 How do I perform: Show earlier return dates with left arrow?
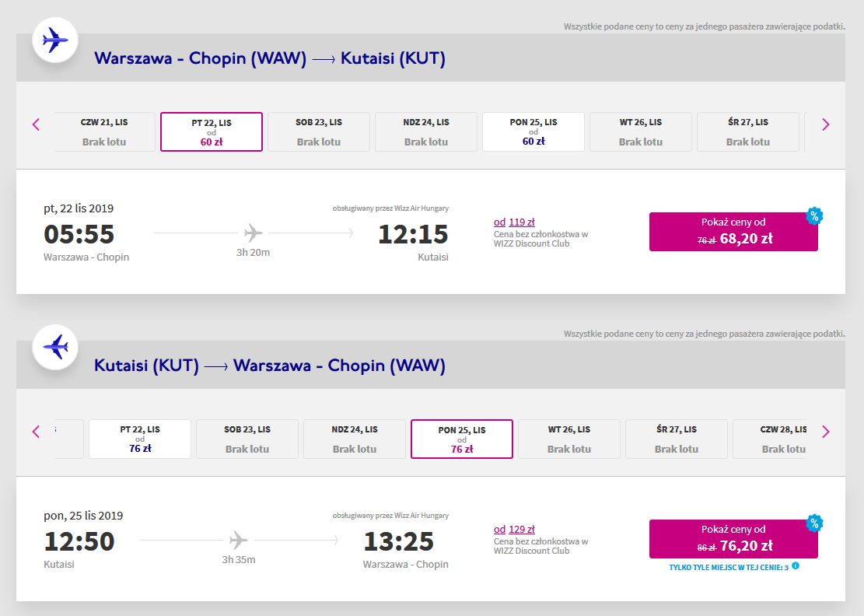36,432
